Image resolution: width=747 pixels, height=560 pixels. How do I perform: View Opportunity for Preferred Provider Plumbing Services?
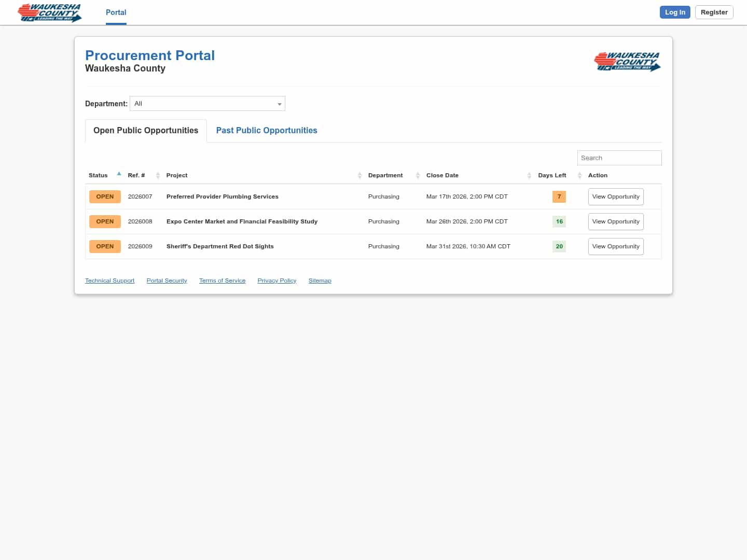click(x=616, y=197)
